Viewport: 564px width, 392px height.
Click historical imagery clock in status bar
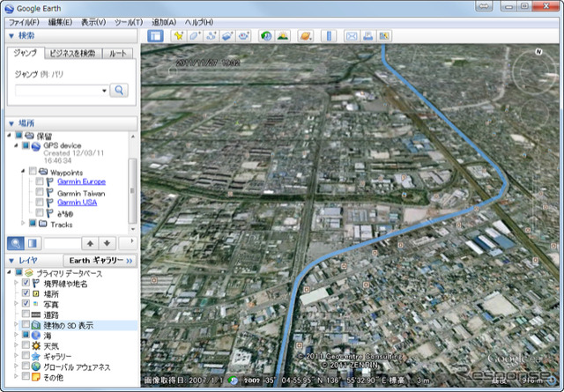[x=233, y=381]
